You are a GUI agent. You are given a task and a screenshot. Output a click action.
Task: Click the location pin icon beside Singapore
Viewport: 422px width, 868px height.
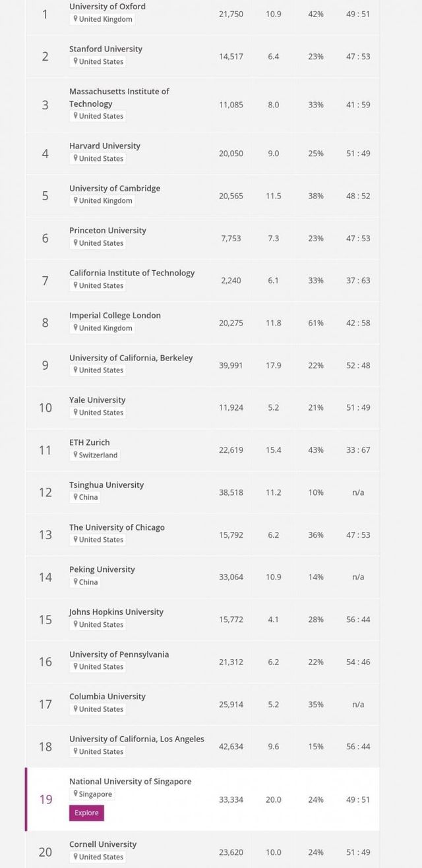coord(75,794)
